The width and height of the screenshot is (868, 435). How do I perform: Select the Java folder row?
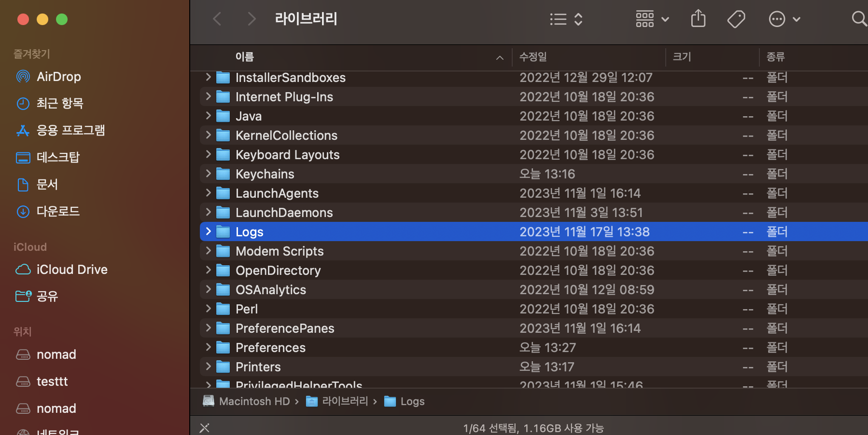(x=248, y=116)
